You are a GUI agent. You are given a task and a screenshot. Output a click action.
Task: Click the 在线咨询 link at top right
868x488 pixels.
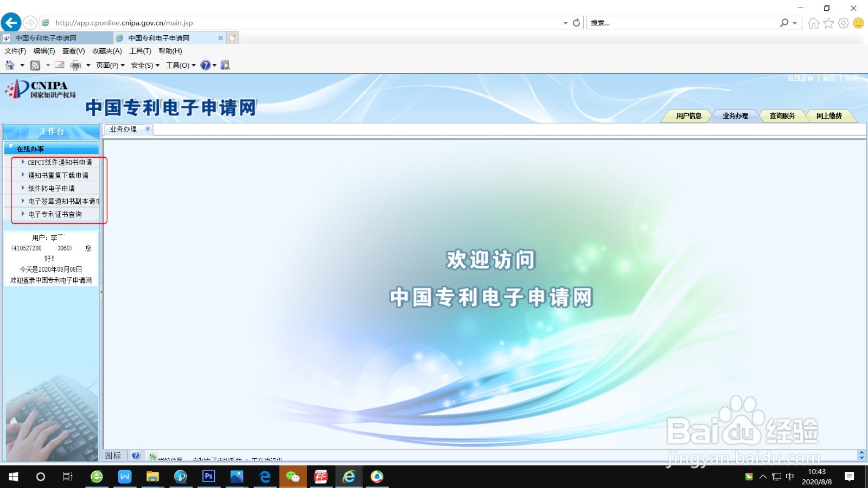[x=801, y=79]
